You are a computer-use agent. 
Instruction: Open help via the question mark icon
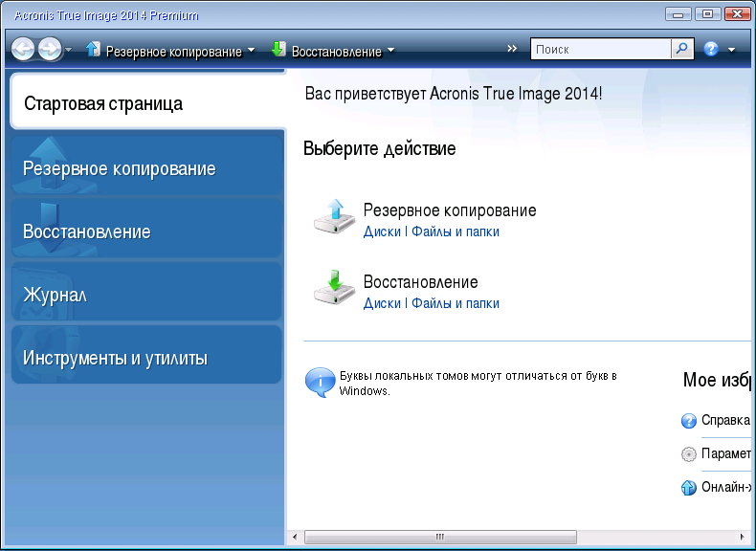point(711,49)
